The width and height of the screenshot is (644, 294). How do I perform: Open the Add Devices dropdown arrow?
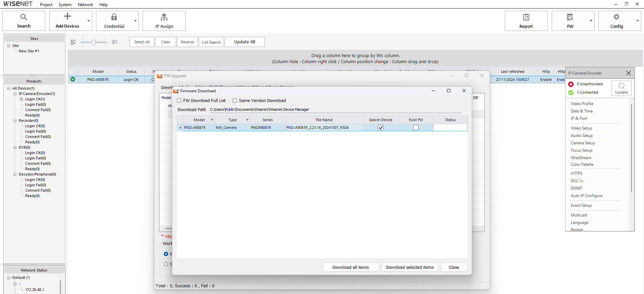tap(89, 21)
